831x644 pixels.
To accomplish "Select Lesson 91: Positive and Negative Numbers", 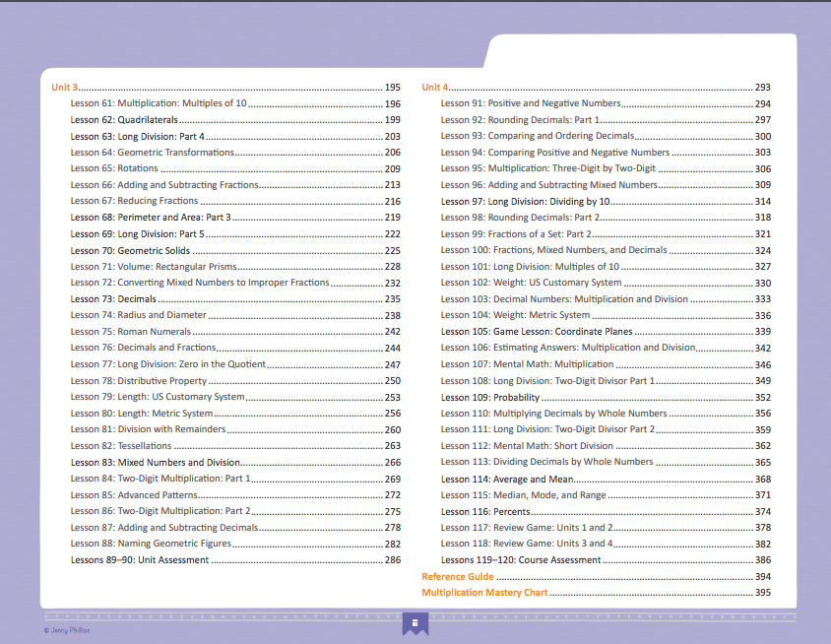I will pyautogui.click(x=531, y=103).
